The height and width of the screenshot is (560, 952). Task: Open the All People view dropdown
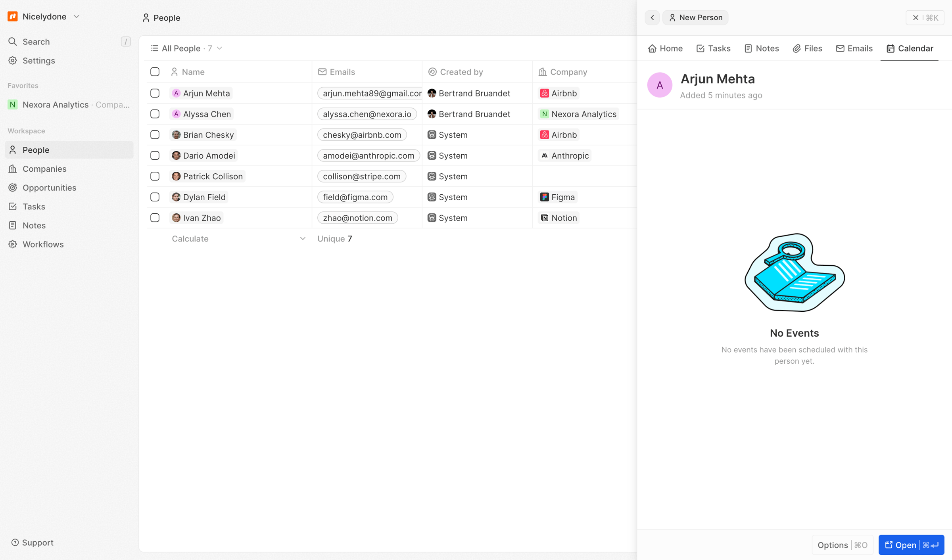186,48
